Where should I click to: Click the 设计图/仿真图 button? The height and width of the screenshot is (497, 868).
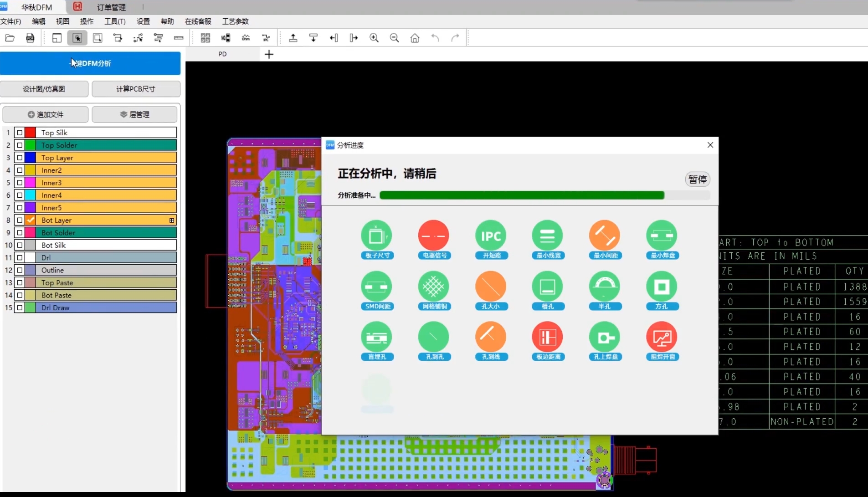44,89
